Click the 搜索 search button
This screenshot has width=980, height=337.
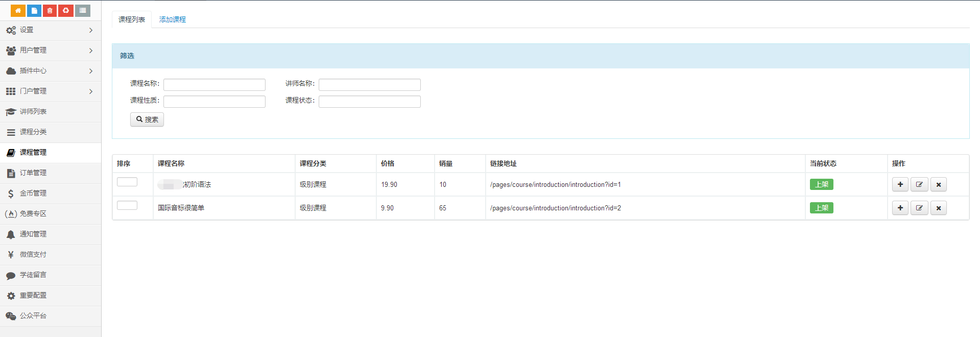click(147, 119)
